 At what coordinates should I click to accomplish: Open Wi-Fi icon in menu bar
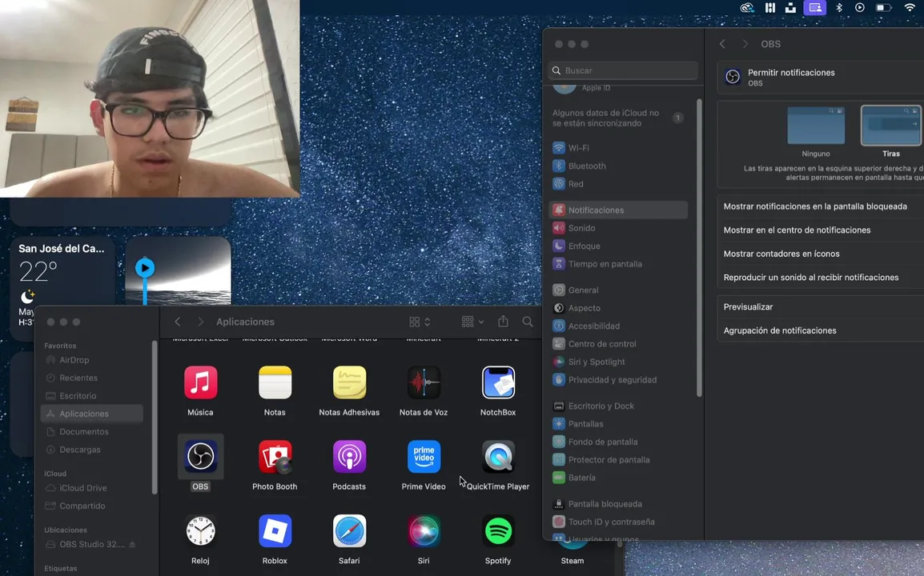[910, 8]
